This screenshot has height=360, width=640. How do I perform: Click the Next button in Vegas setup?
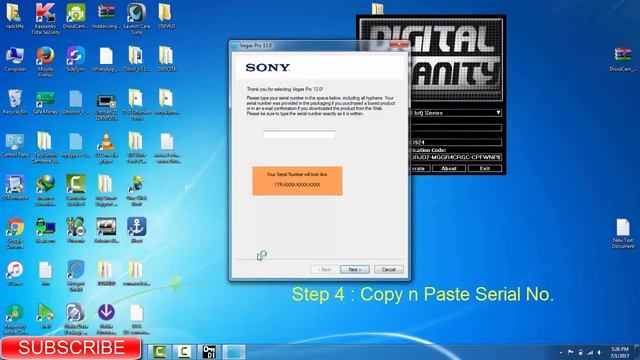pyautogui.click(x=355, y=269)
